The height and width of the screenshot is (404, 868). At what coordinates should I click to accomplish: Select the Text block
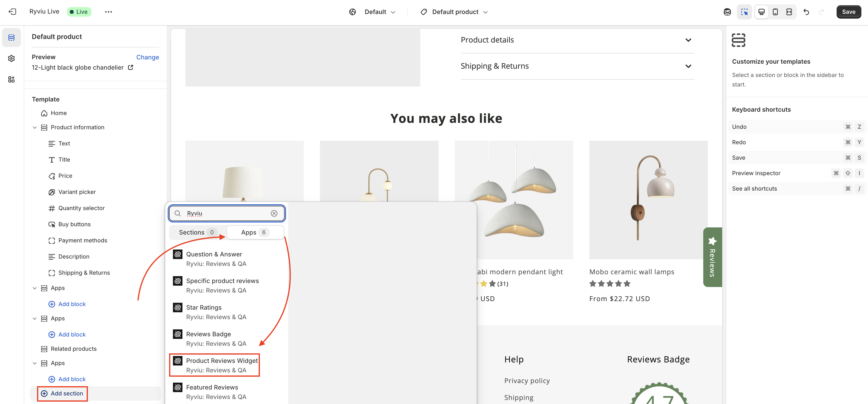[x=64, y=144]
